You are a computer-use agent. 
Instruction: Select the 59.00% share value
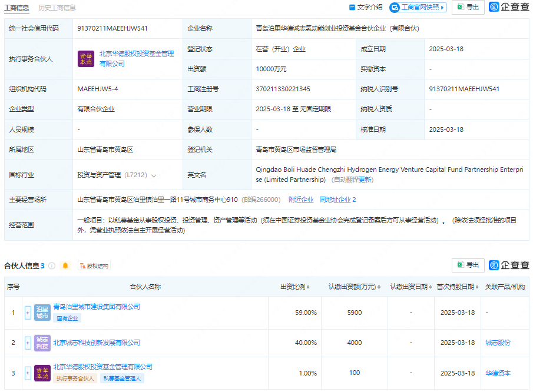coord(306,313)
